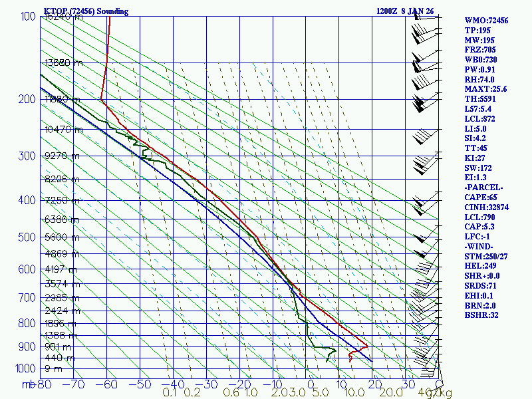Viewport: 532px width, 399px height.
Task: Click the '-PARCEL-' section header
Action: 483,188
